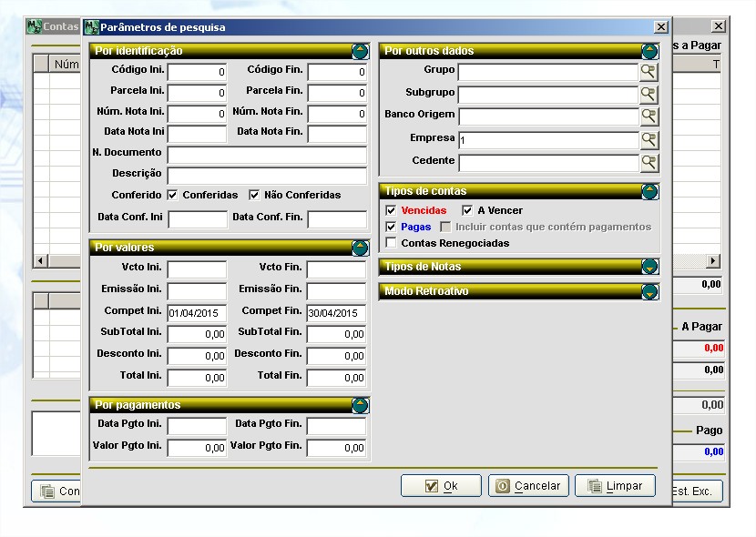Click the Ok button

[441, 486]
